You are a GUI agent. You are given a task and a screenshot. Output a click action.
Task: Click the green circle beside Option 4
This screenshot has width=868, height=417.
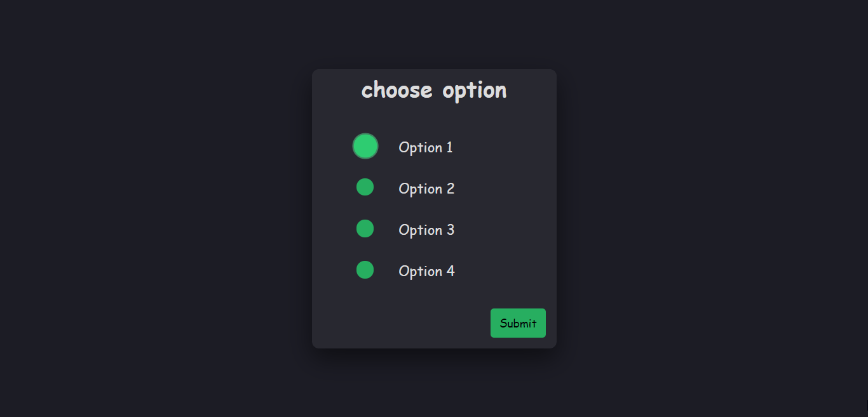click(x=365, y=269)
